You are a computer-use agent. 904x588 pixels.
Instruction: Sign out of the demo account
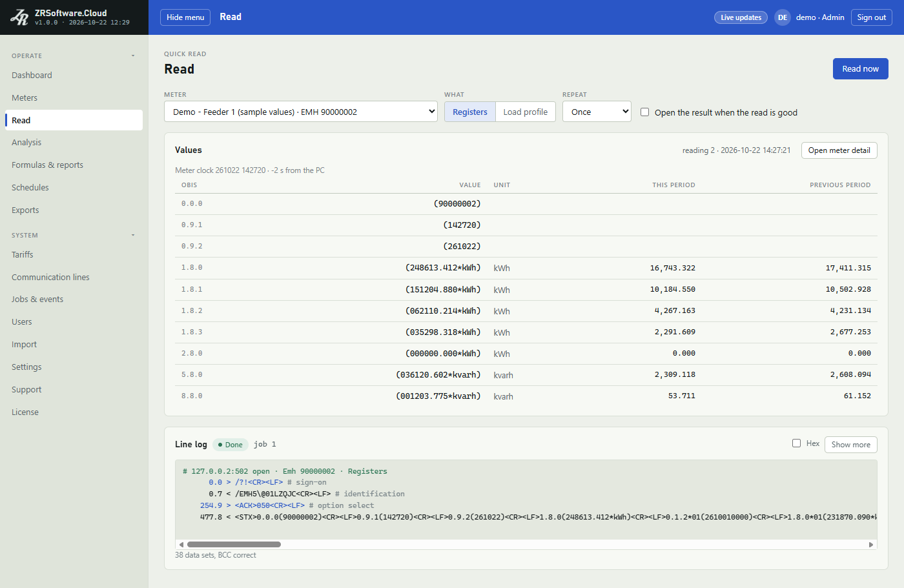pos(871,17)
